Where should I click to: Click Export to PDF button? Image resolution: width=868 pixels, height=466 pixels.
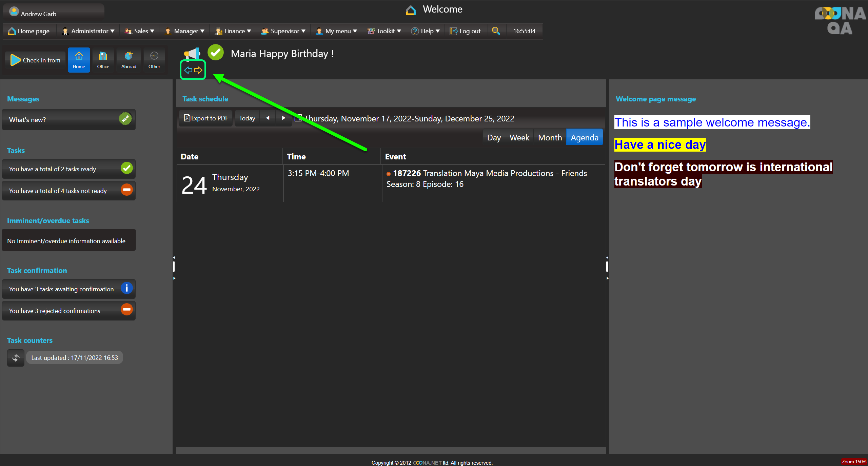point(206,118)
